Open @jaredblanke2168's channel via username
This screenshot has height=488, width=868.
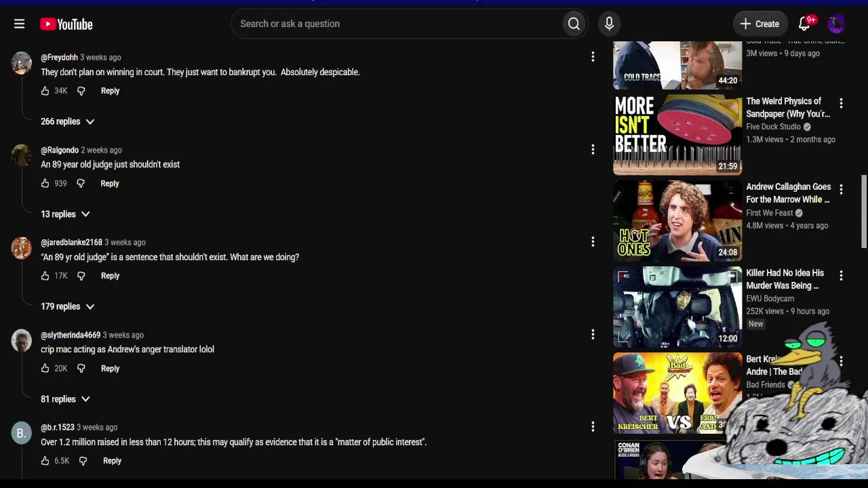[x=71, y=242]
